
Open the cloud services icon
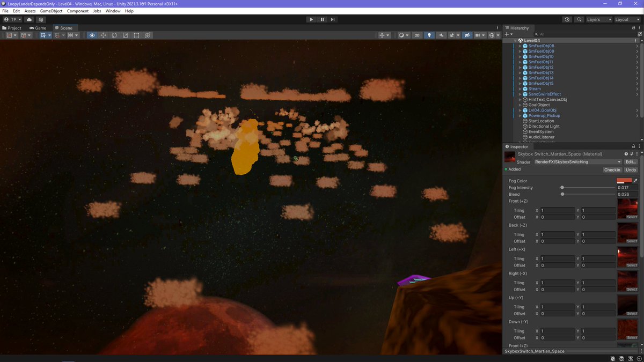pos(29,19)
